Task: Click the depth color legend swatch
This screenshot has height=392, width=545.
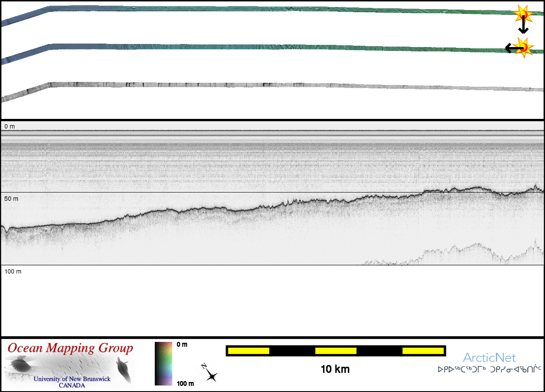Action: [x=163, y=364]
